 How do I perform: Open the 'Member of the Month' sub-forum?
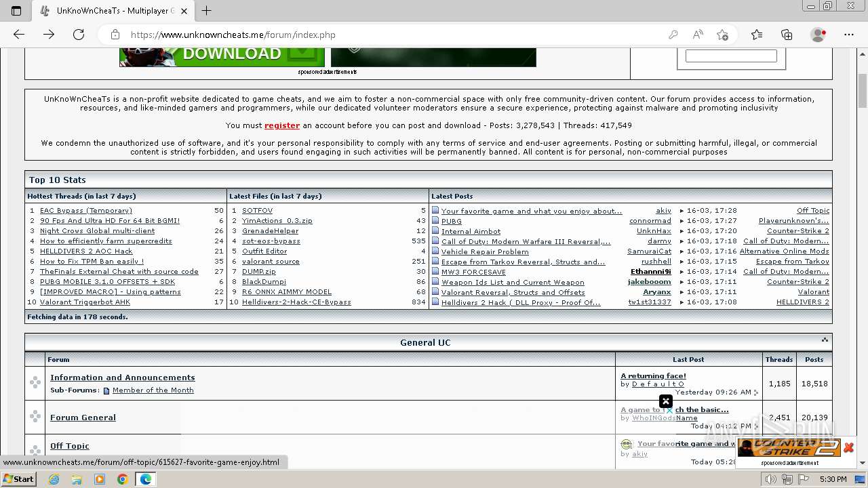coord(153,390)
